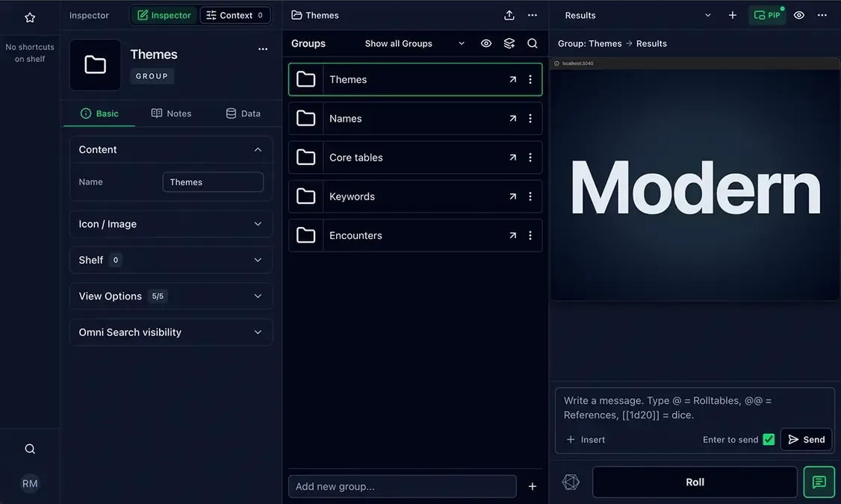Viewport: 841px width, 504px height.
Task: Open the Encounters row kebab menu
Action: tap(530, 235)
